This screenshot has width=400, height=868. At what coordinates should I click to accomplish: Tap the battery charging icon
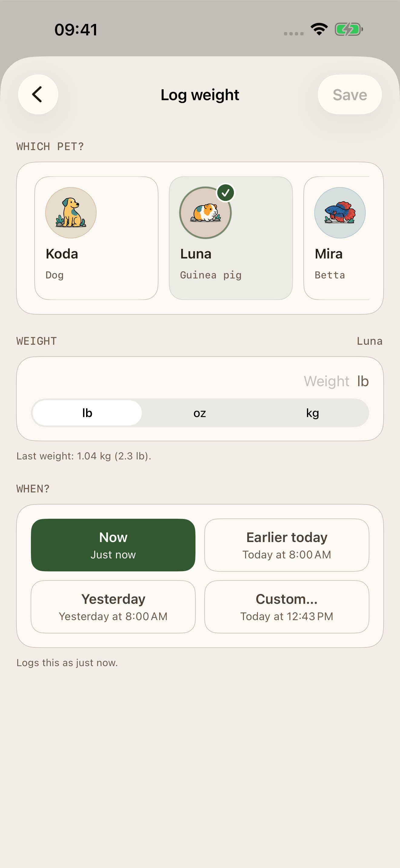click(x=349, y=29)
